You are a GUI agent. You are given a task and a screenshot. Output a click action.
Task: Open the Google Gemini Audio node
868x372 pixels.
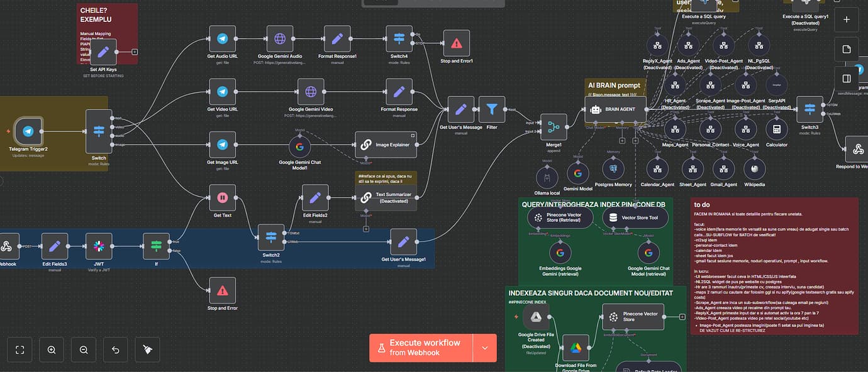(279, 38)
